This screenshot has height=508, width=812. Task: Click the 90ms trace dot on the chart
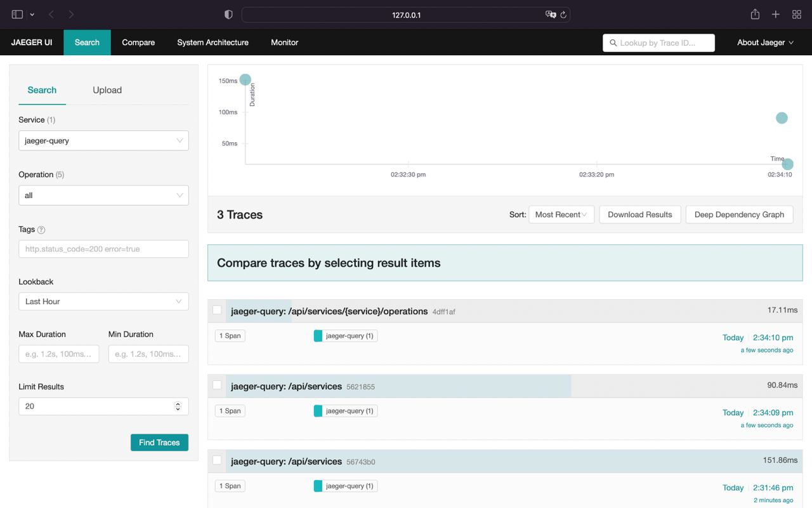[782, 117]
